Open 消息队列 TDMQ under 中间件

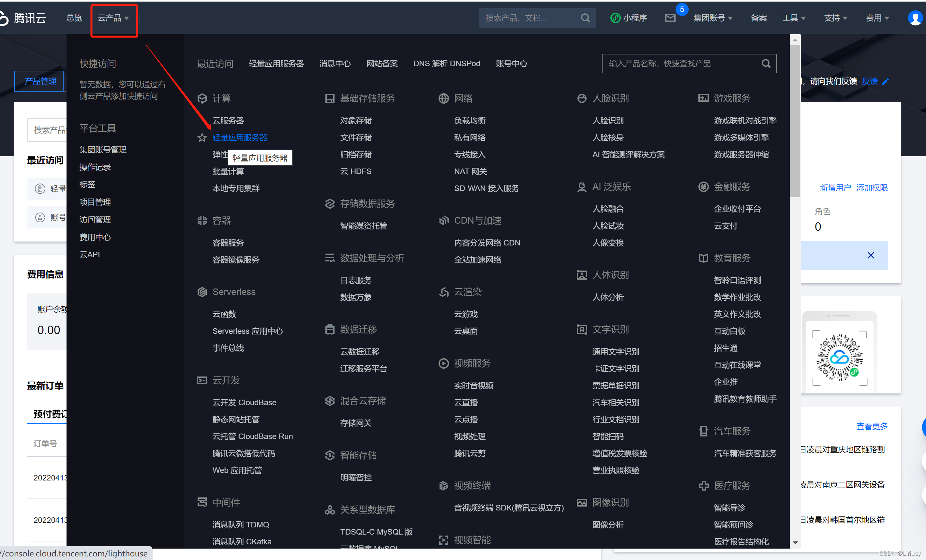coord(241,525)
